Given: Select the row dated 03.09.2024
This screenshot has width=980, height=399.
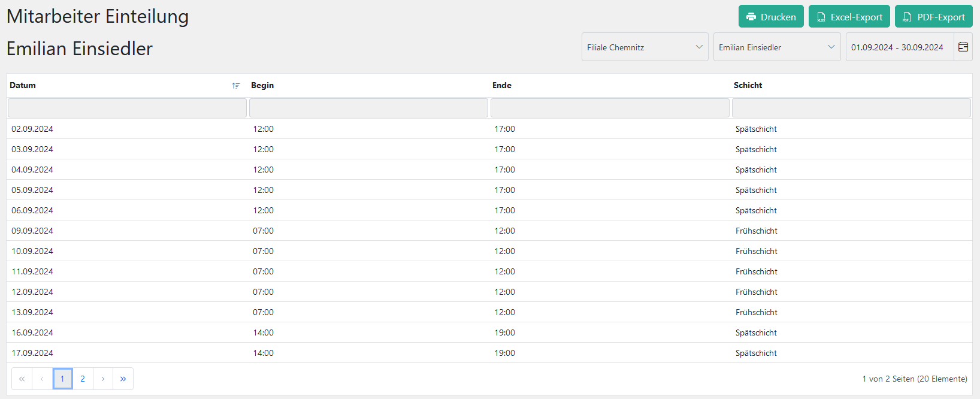Looking at the screenshot, I should click(x=489, y=149).
